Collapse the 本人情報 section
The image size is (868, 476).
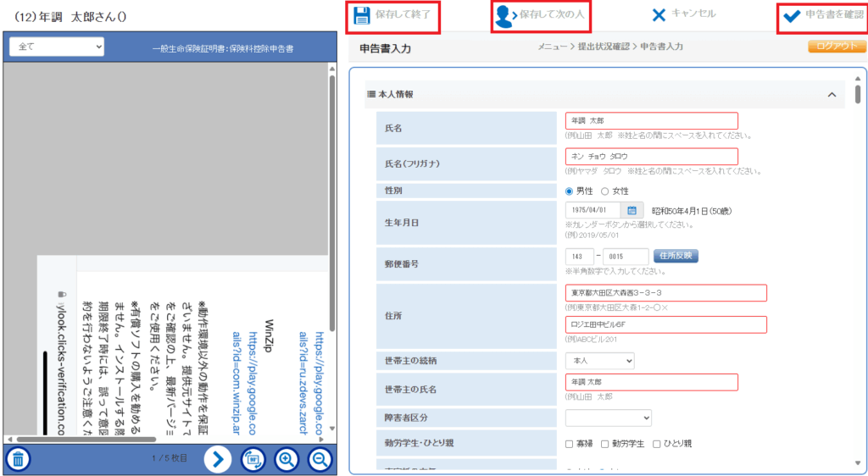tap(832, 94)
